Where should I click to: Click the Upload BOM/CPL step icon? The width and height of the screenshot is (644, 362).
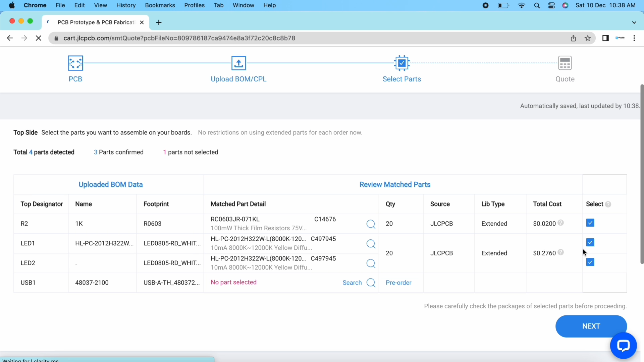pos(238,63)
